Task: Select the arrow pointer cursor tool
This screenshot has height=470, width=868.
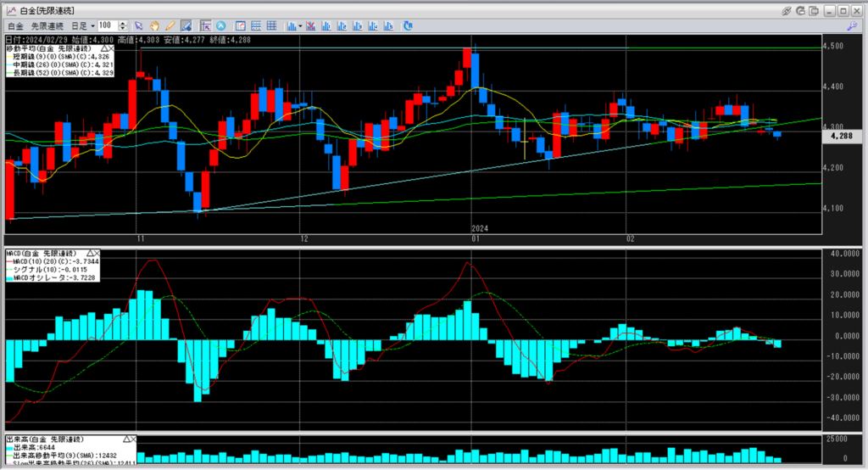Action: (x=138, y=26)
